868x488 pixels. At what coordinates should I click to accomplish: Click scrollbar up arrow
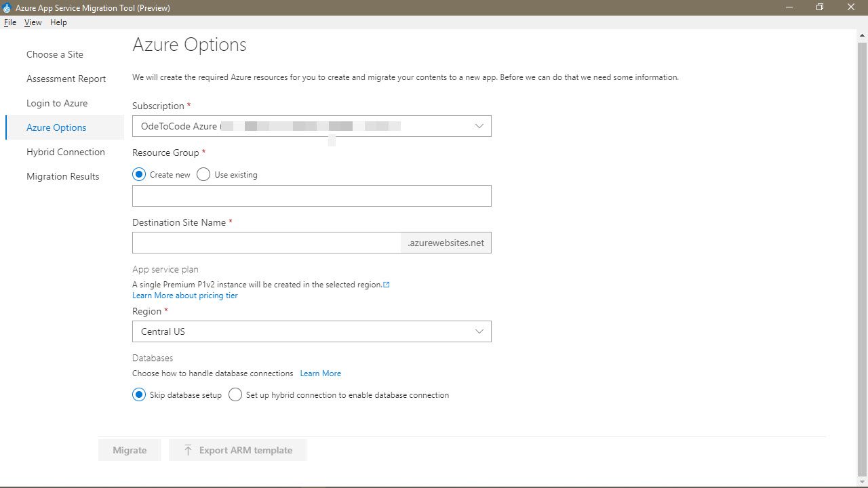862,34
